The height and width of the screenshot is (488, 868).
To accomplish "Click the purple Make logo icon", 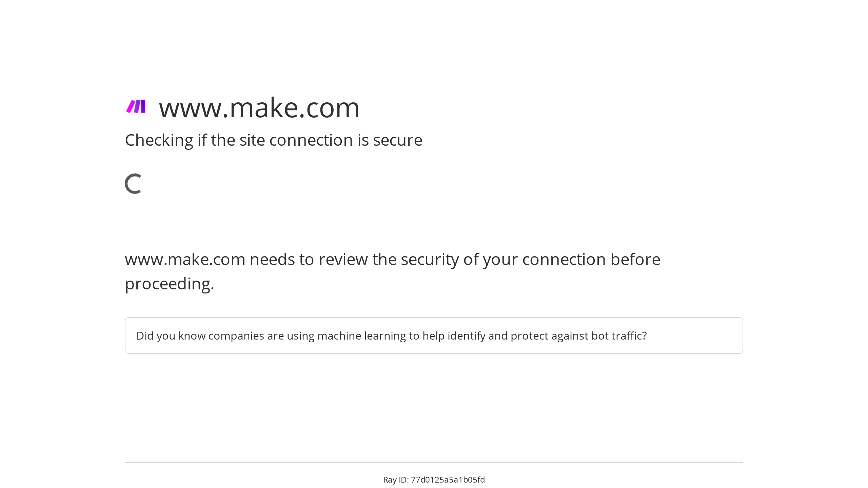I will coord(136,106).
